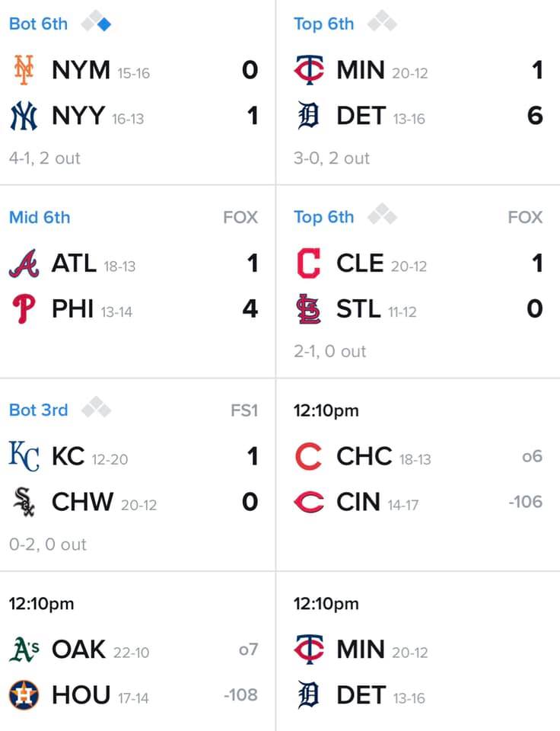Open the 12:10pm MIN vs DET game
Screen dimensions: 560x731
click(418, 651)
